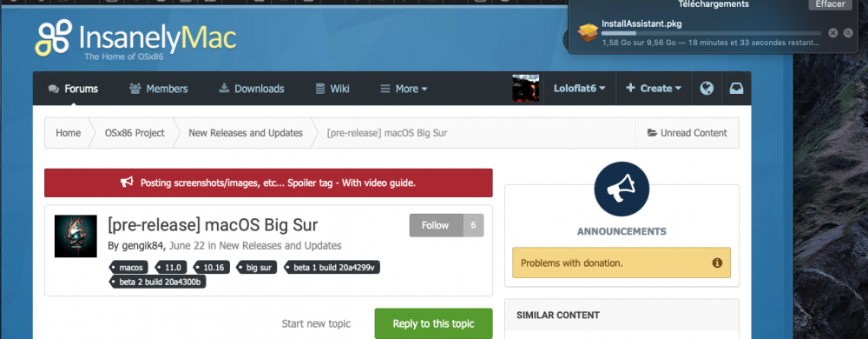Open notifications globe icon
868x339 pixels.
coord(707,88)
